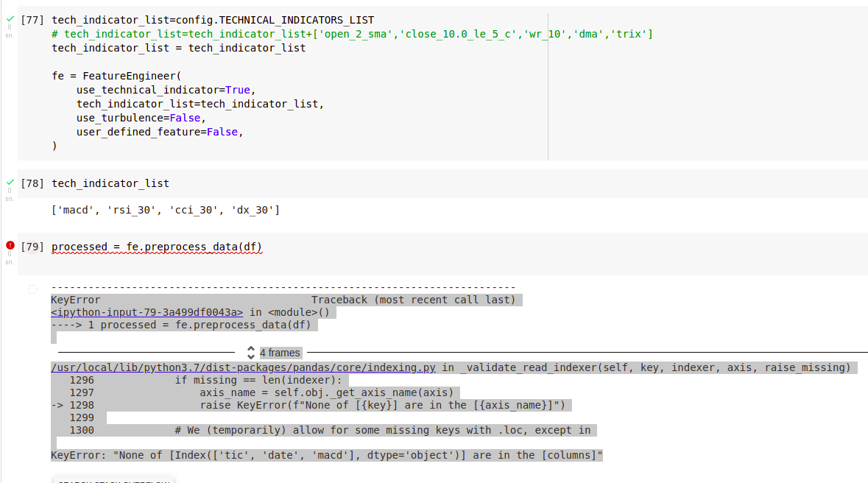Click the tech_indicator_list=config.TECHNICAL_INDICATORS_LIST line
The width and height of the screenshot is (868, 483).
pyautogui.click(x=213, y=20)
